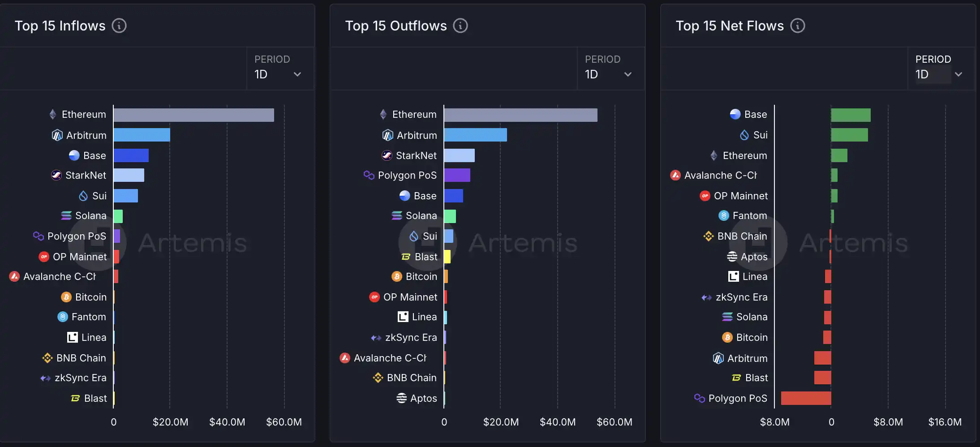Click the Solana label in the Outflows chart
Screen dimensions: 980x447
coord(421,215)
